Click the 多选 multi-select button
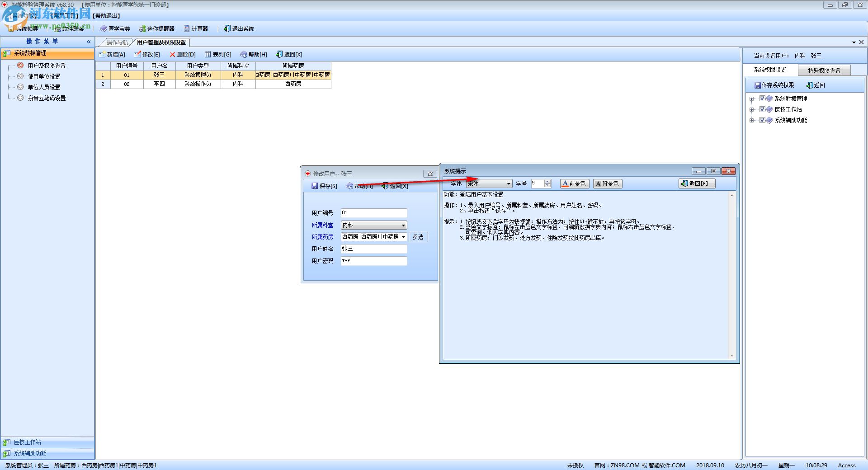The height and width of the screenshot is (470, 868). (418, 237)
